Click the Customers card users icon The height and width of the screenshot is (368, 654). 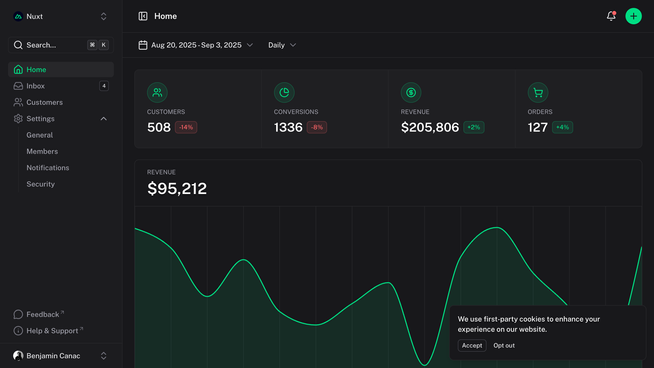(157, 93)
